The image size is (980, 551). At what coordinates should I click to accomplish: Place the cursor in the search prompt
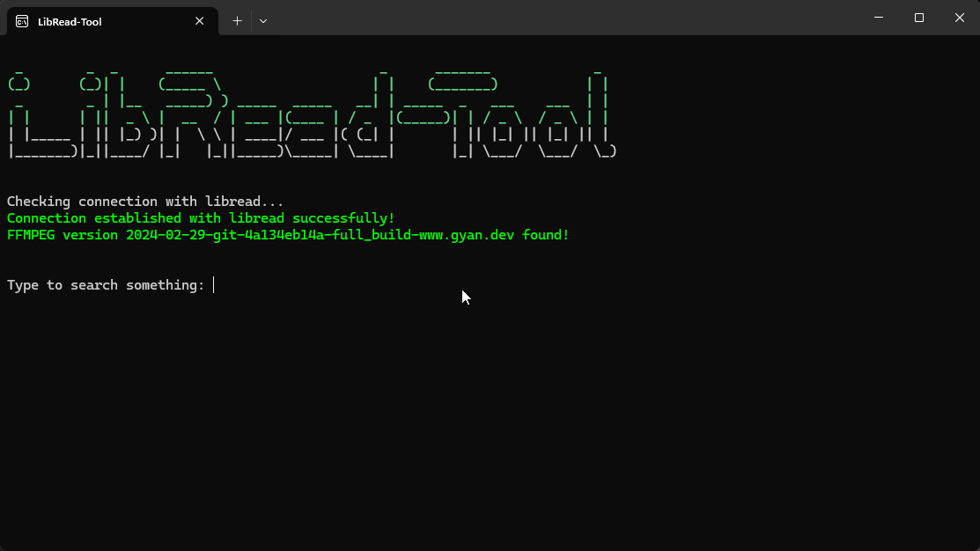212,284
